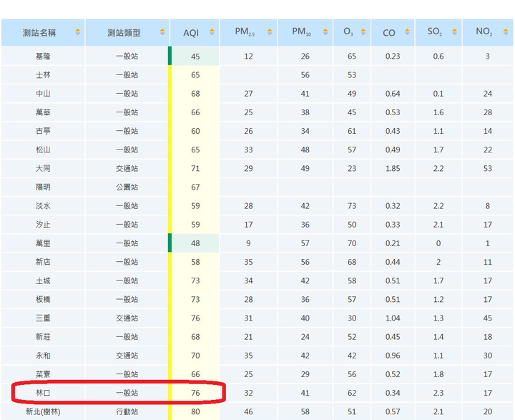Click the SO2 column sort arrows
This screenshot has width=515, height=420.
[455, 32]
